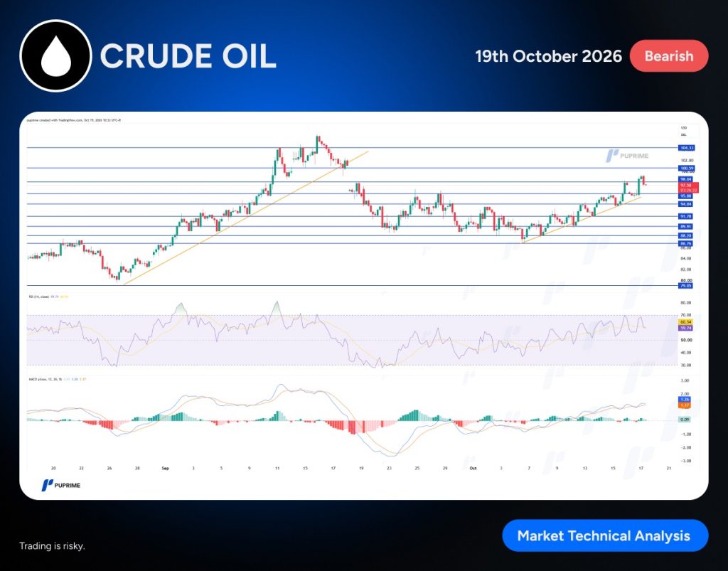Select the 86.76 price level label
This screenshot has height=571, width=728.
click(x=685, y=242)
